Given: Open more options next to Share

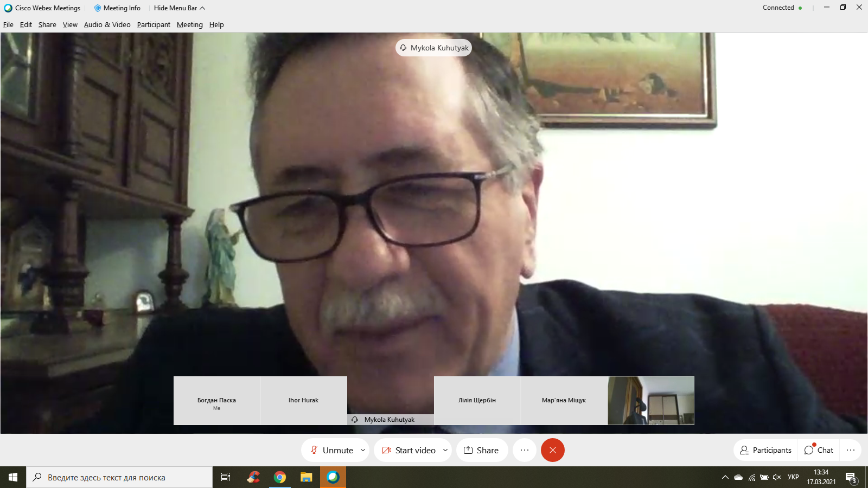Looking at the screenshot, I should coord(524,450).
